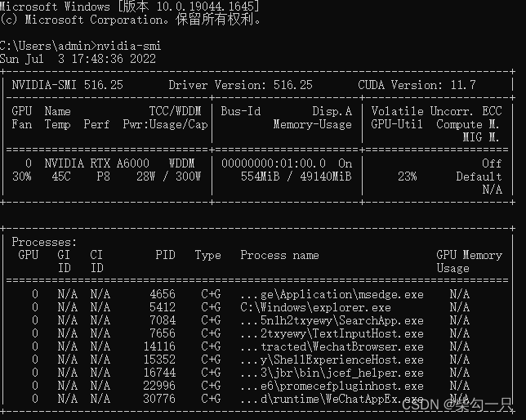526x420 pixels.
Task: Select the timestamp Sun Jul 3 17:48:36 2022
Action: pos(78,59)
